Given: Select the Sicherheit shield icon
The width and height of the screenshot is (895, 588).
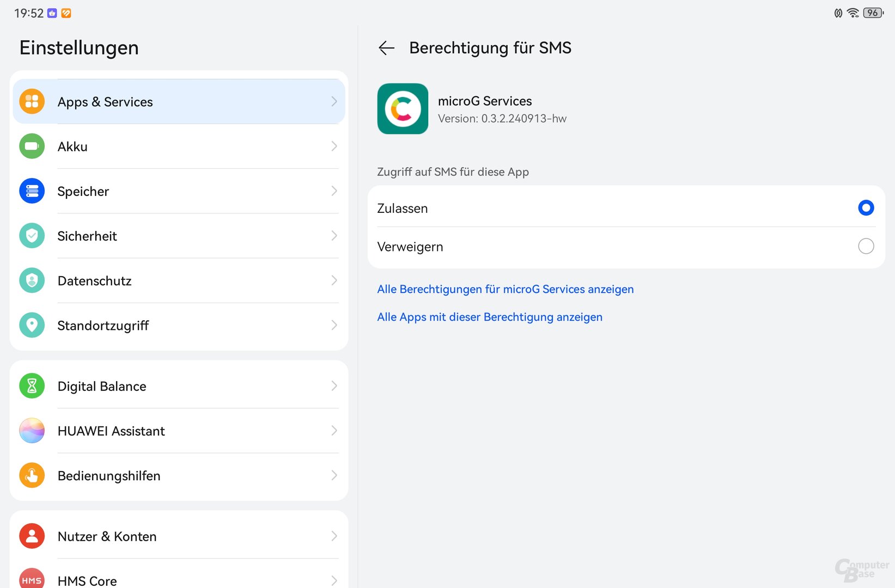Looking at the screenshot, I should [x=32, y=235].
